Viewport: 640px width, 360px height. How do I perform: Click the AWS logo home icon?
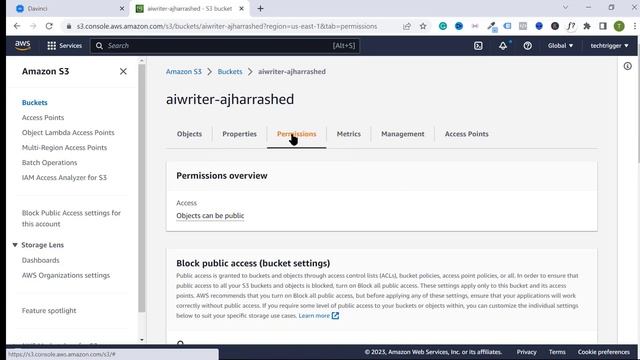pyautogui.click(x=22, y=45)
